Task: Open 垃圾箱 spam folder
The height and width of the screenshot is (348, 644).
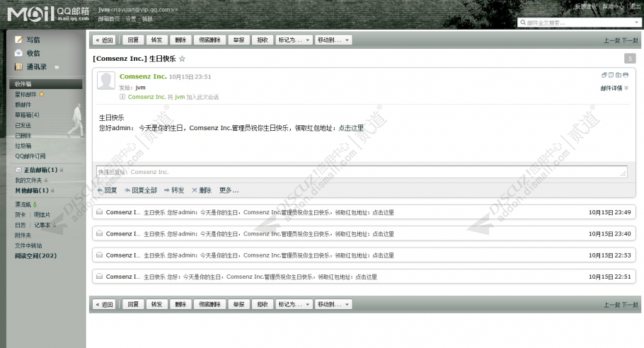Action: (23, 146)
